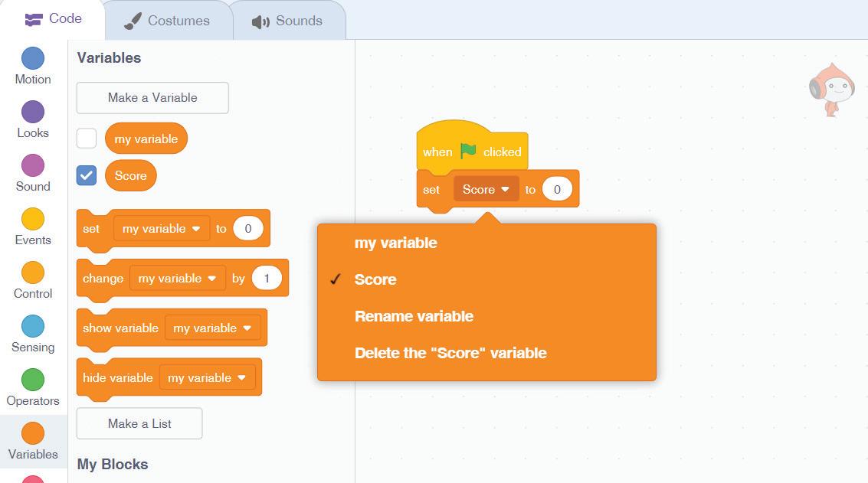
Task: Open variable dropdown in show variable block
Action: click(x=212, y=328)
